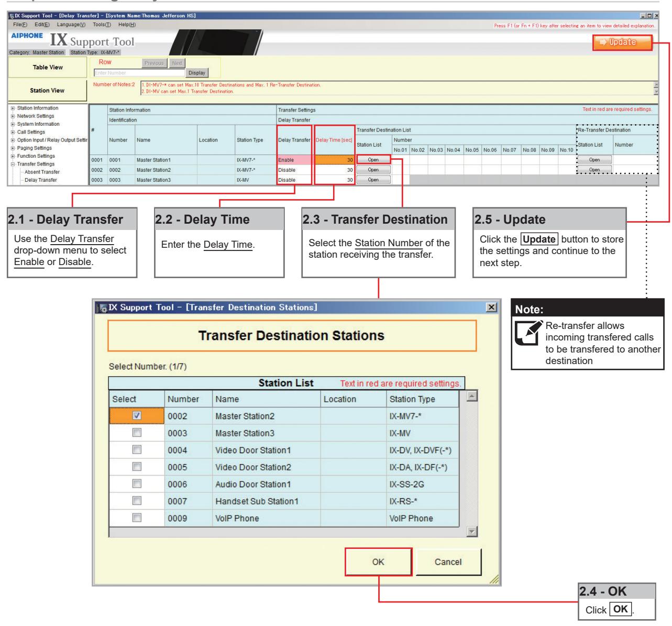Click the Next row button
Viewport: 672px width, 626px height.
[x=177, y=63]
